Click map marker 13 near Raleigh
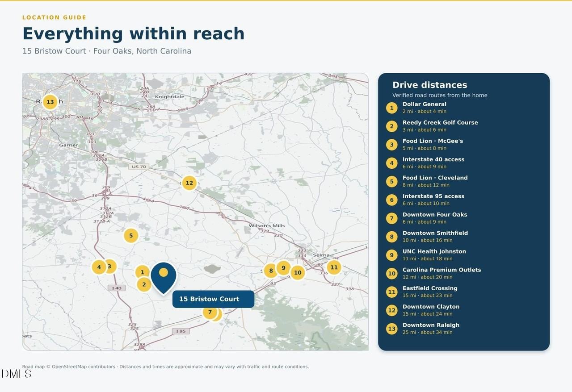The height and width of the screenshot is (392, 572). coord(50,102)
